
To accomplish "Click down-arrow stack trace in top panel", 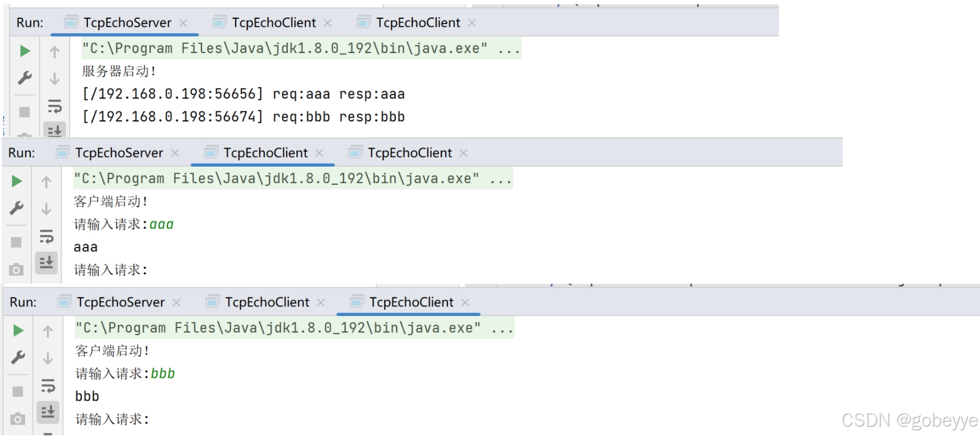I will 55,79.
